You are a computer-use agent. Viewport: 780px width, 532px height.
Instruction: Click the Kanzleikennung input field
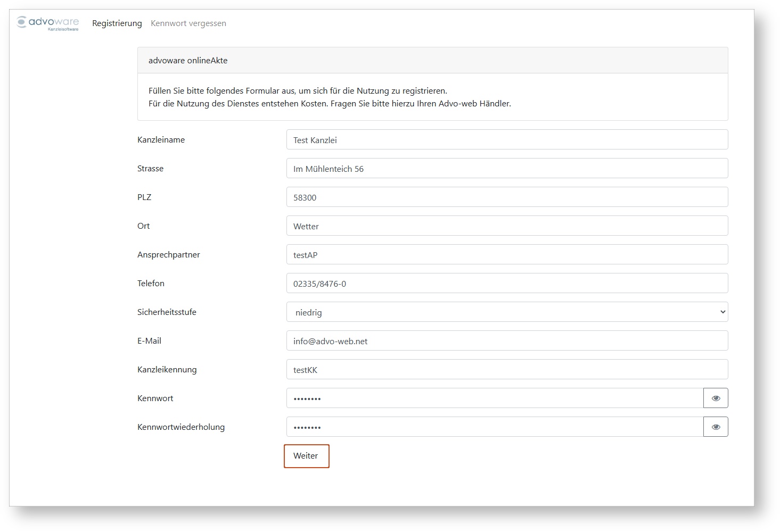pos(506,370)
